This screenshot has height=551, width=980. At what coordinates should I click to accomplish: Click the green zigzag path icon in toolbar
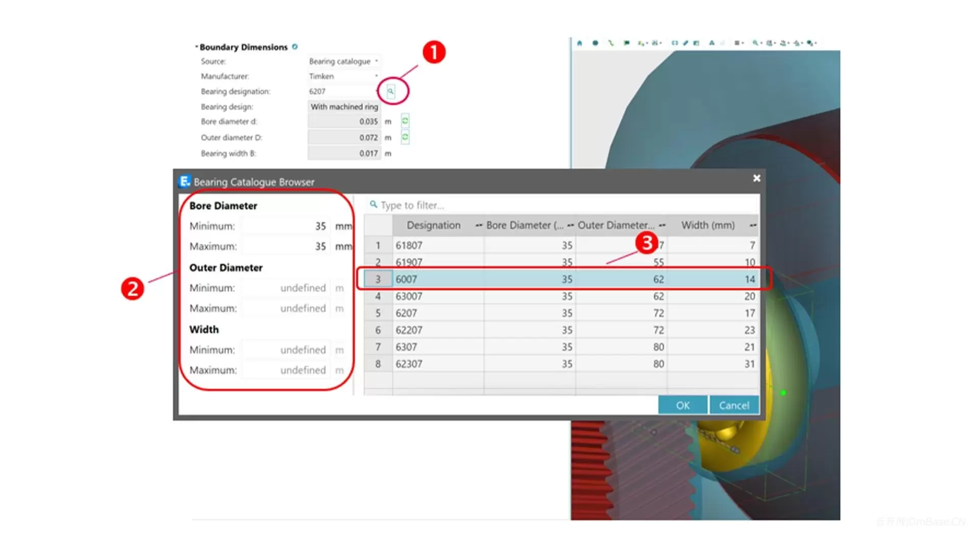pyautogui.click(x=611, y=43)
